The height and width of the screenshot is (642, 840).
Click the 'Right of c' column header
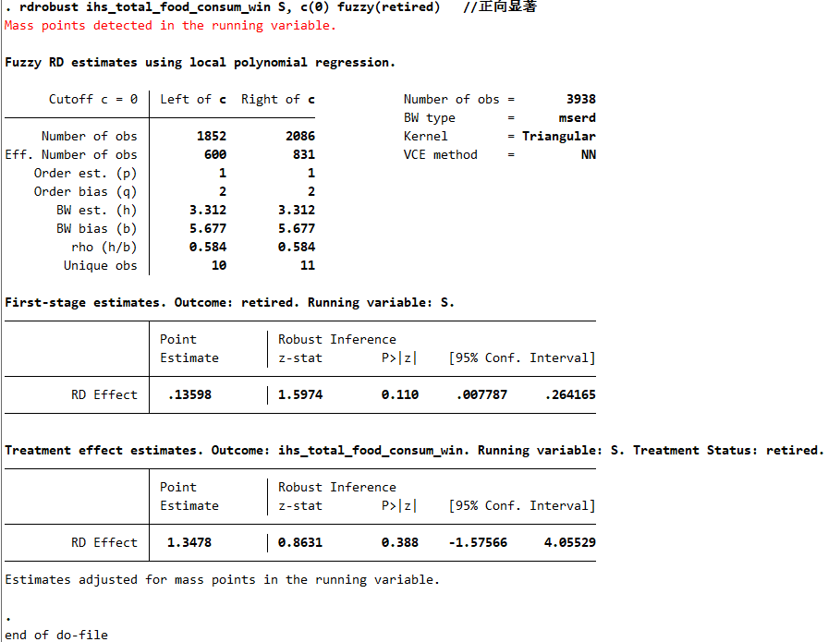[278, 100]
